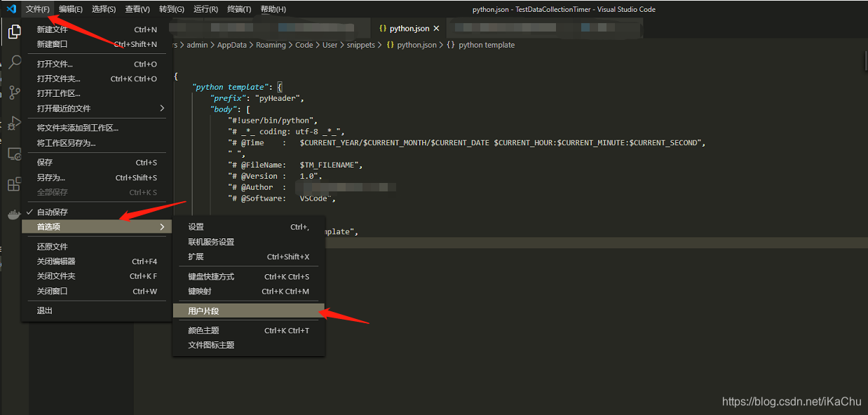Expand the 打开最近的文件 submenu
This screenshot has height=415, width=868.
[x=97, y=108]
